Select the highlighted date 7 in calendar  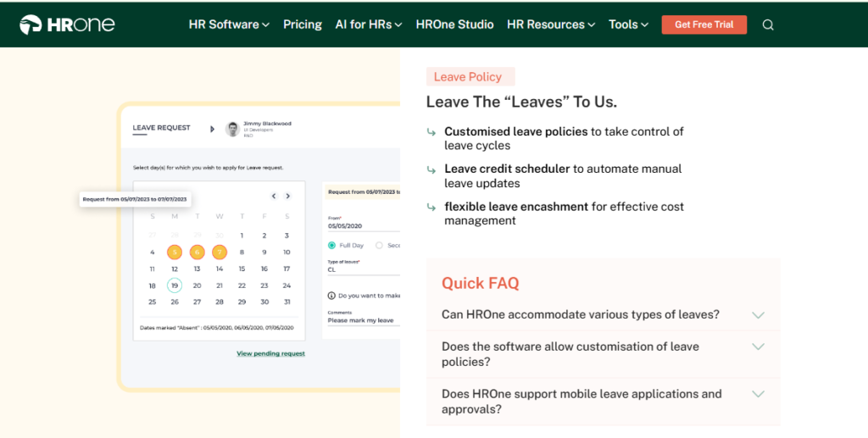220,252
